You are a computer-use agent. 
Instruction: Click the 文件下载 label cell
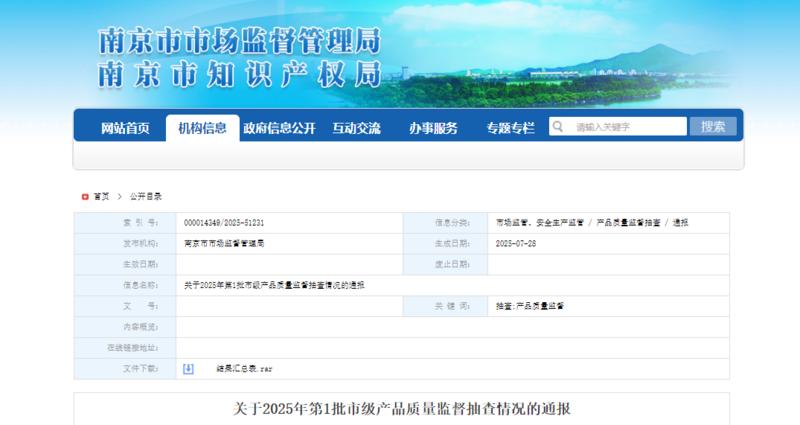coord(126,369)
